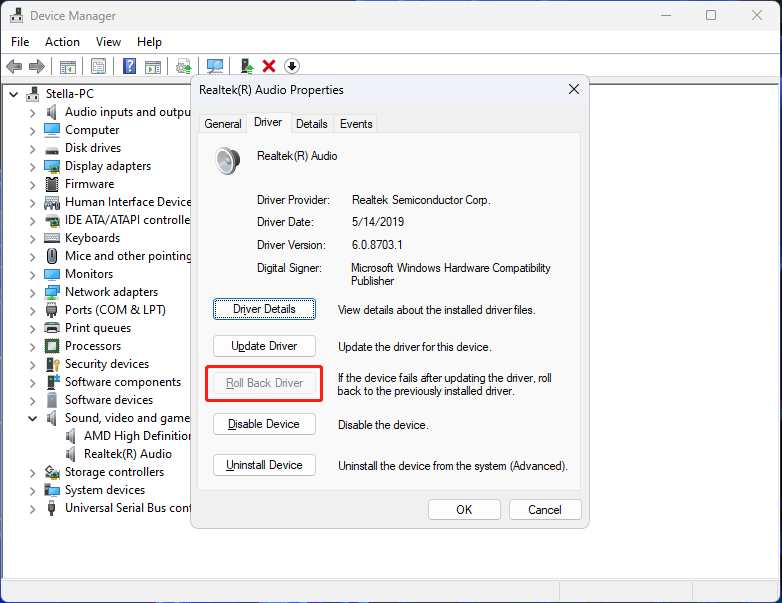Viewport: 782px width, 603px height.
Task: Toggle the console tree toolbar icon
Action: 67,66
